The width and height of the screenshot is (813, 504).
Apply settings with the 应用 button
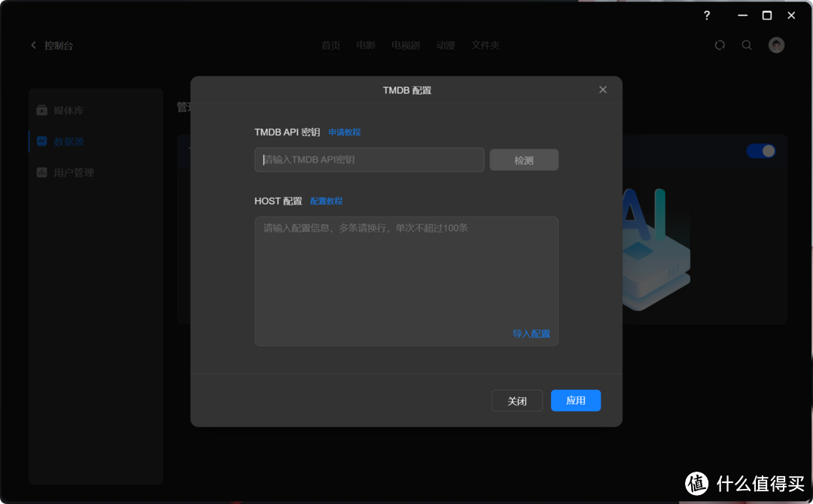pyautogui.click(x=575, y=400)
